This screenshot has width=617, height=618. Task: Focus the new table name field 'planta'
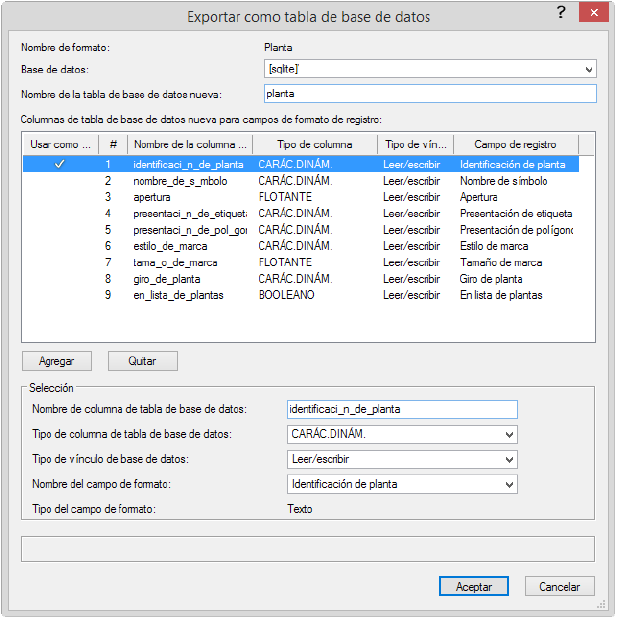430,94
